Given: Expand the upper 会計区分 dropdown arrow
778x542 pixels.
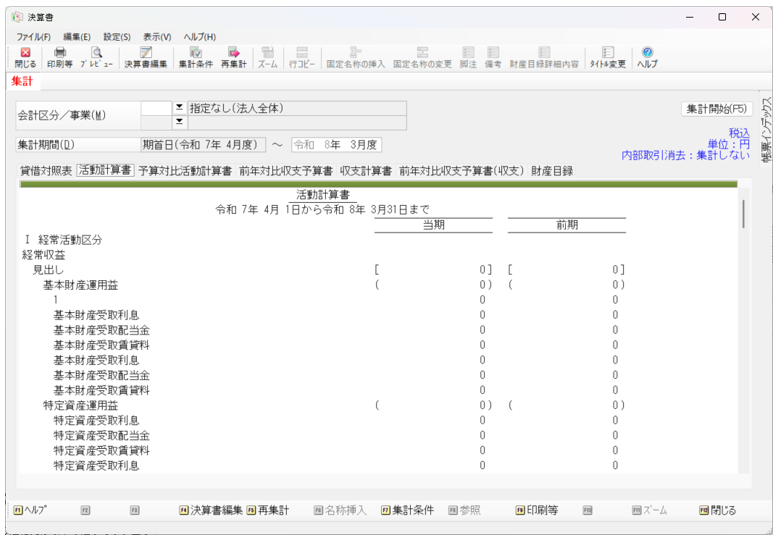Looking at the screenshot, I should click(x=180, y=108).
